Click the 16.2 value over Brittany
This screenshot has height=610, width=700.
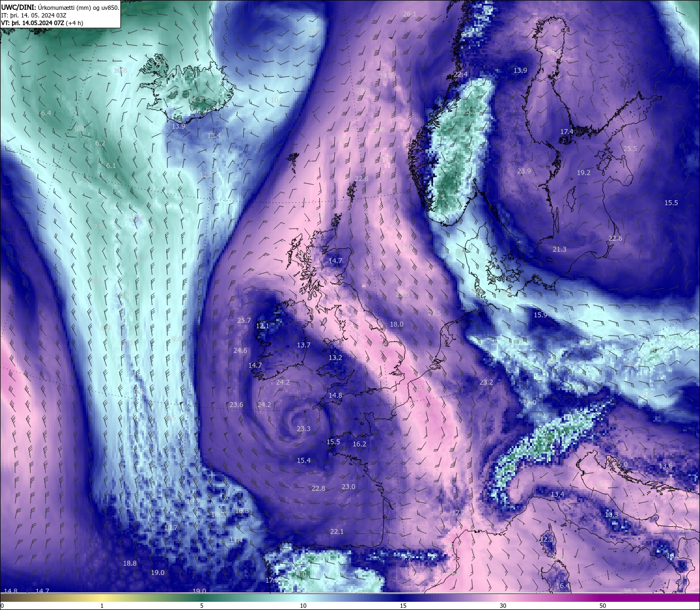click(x=359, y=444)
